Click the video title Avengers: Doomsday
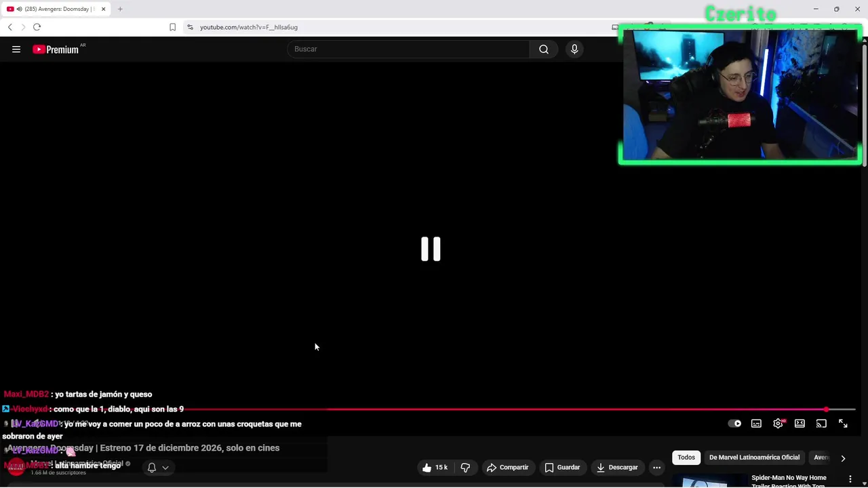Screen dimensions: 868x488 [144, 448]
